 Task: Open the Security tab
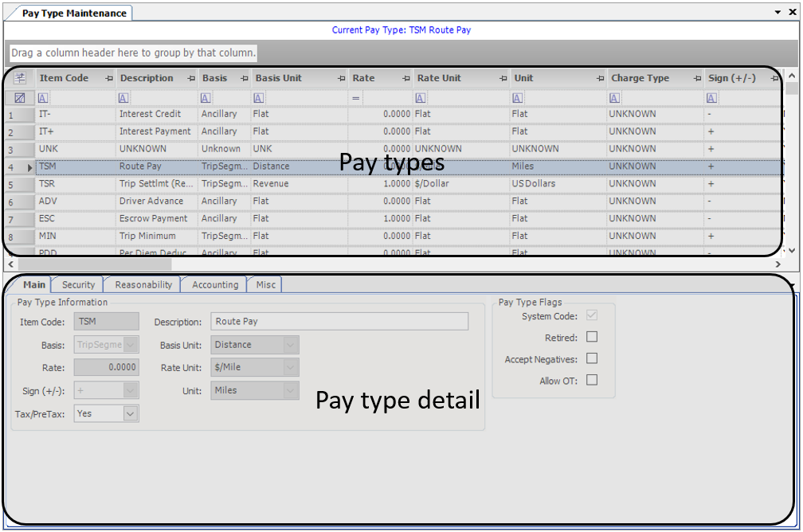tap(77, 284)
